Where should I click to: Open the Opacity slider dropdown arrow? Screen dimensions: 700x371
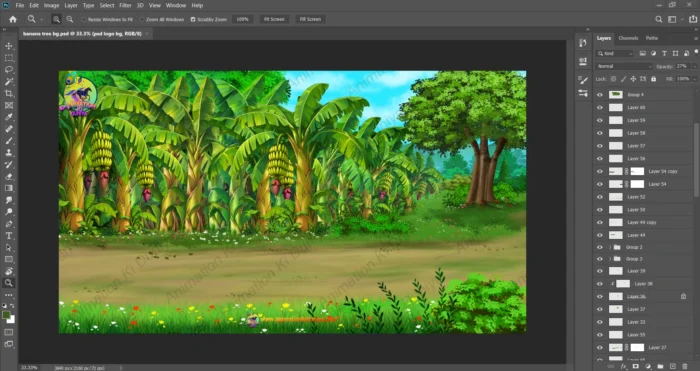(x=694, y=66)
